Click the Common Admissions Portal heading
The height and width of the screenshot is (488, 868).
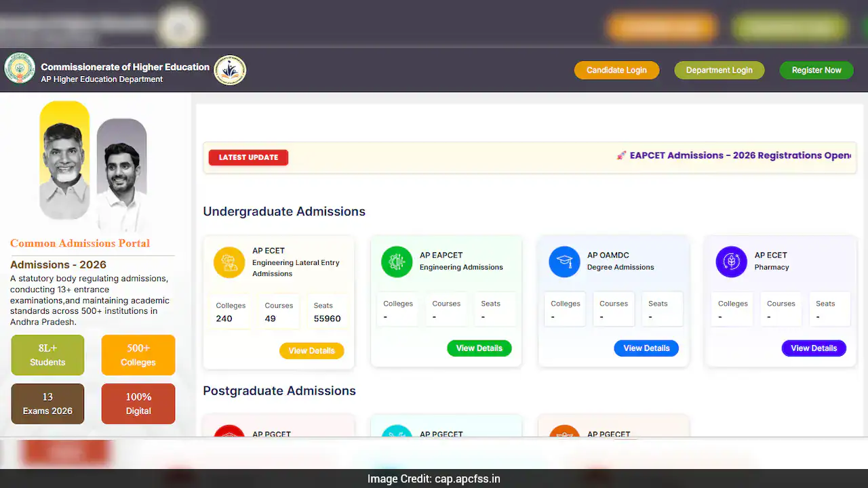(x=80, y=243)
